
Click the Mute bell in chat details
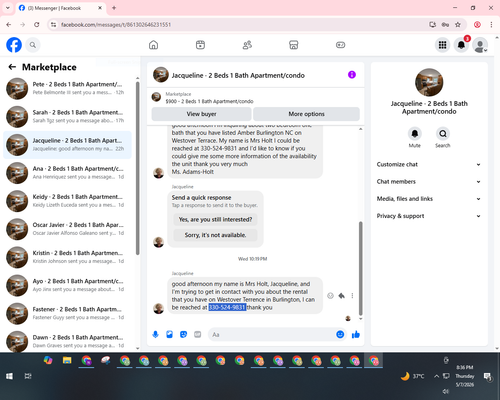coord(414,134)
